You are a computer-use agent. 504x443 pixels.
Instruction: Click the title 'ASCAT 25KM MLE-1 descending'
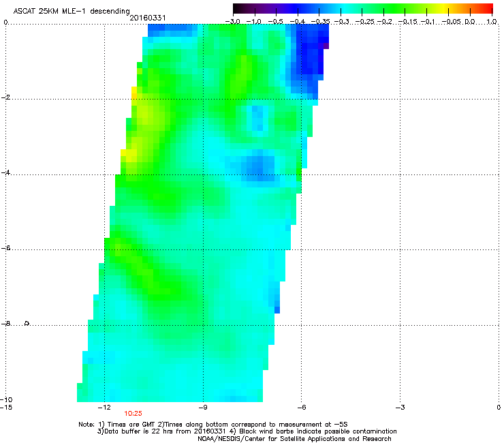[72, 12]
